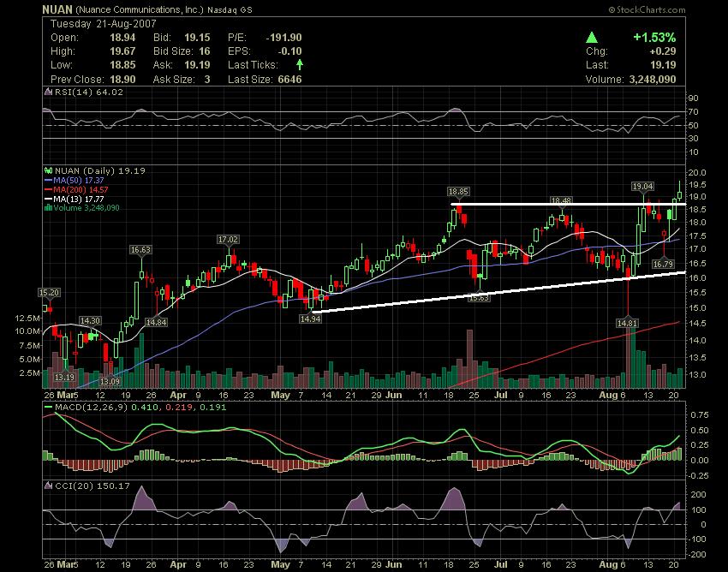Image resolution: width=728 pixels, height=572 pixels.
Task: Click the 14.94 trough price label
Action: click(310, 319)
